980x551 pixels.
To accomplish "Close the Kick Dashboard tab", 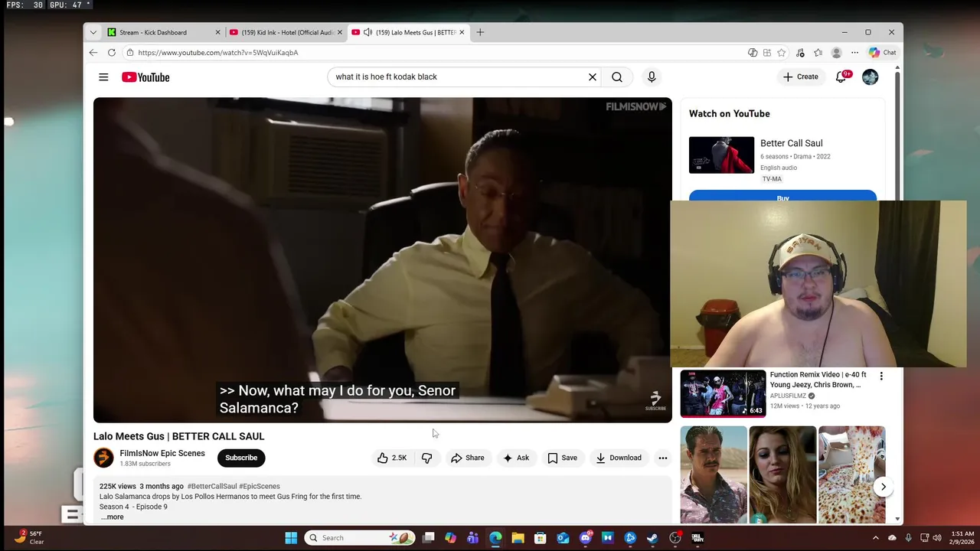I will pos(217,32).
